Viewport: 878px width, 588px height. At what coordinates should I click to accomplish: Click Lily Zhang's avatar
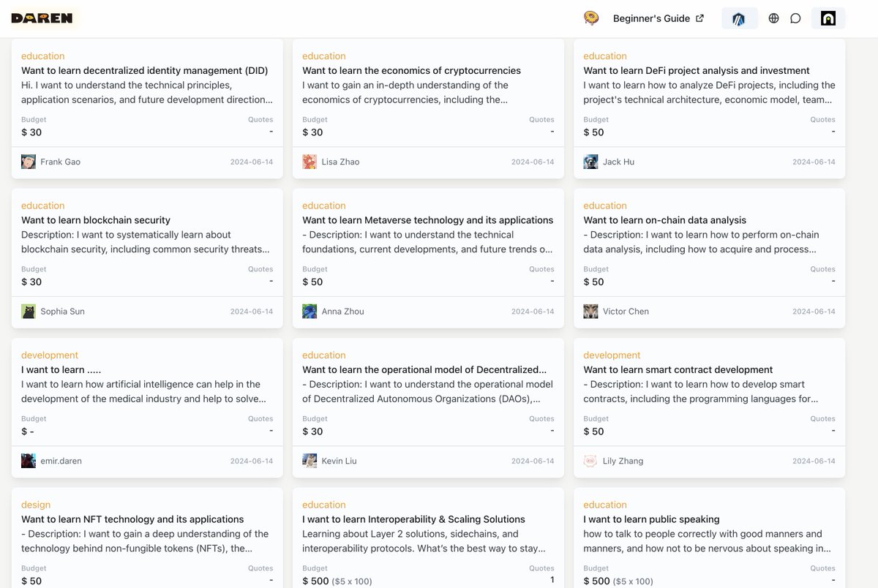[x=590, y=461]
